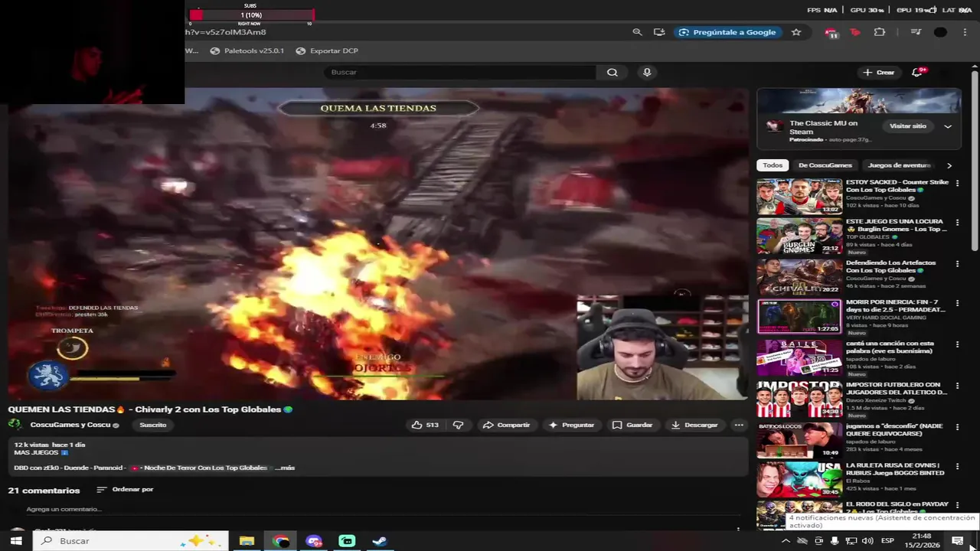Click the video player to pause
This screenshot has height=551, width=980.
pyautogui.click(x=378, y=245)
